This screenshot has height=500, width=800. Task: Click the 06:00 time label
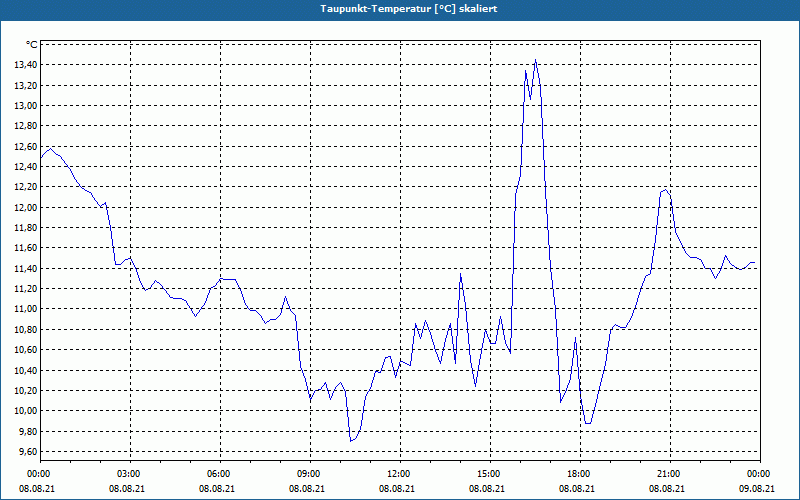click(x=220, y=473)
